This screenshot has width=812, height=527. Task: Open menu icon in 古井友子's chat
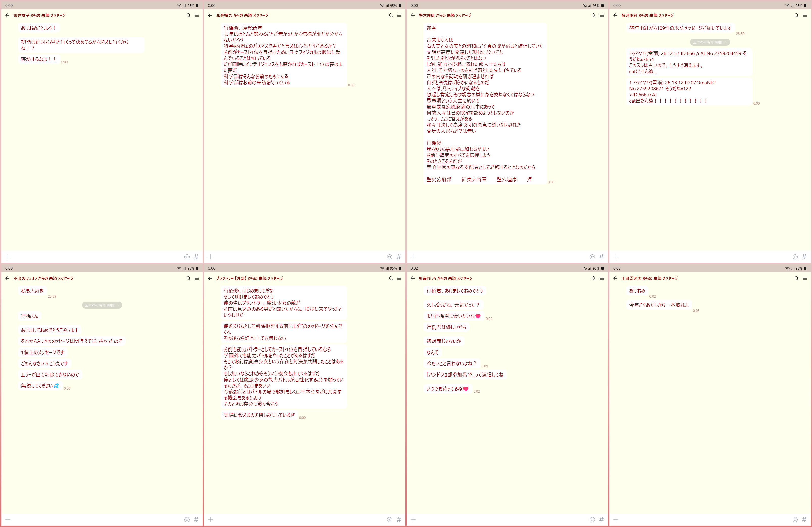[x=197, y=15]
